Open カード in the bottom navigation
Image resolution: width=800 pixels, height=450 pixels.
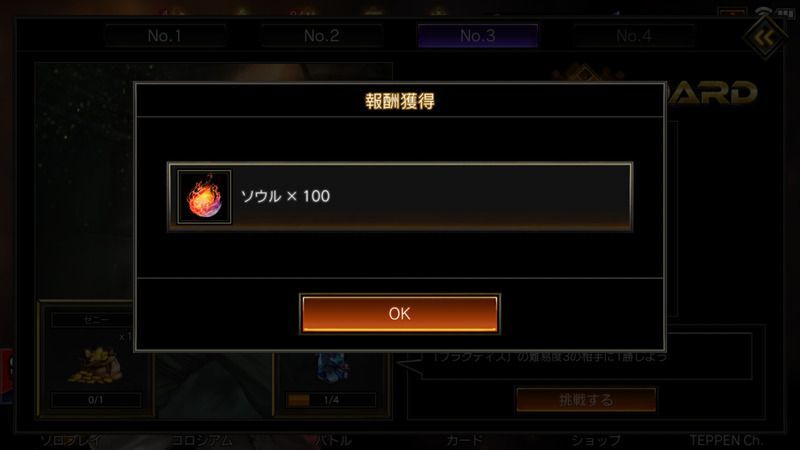pyautogui.click(x=464, y=440)
